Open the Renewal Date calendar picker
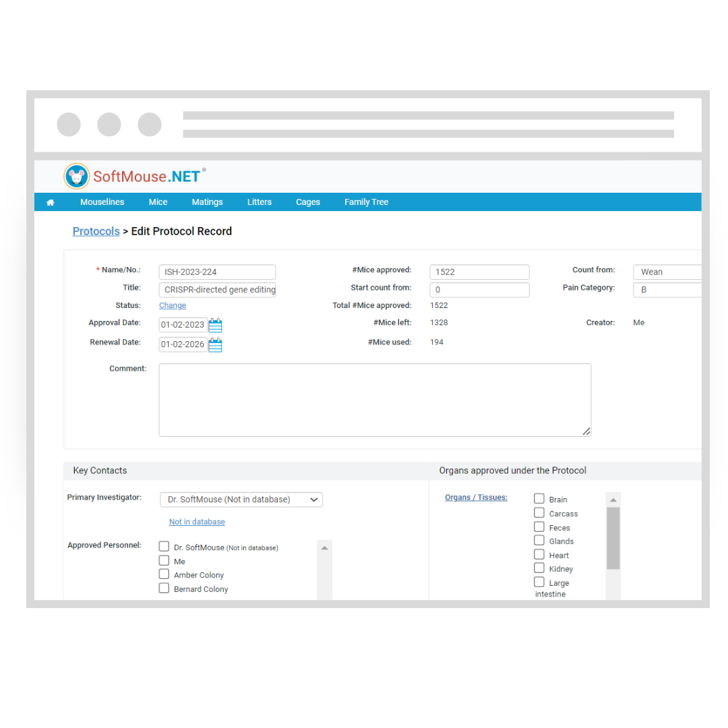728x728 pixels. tap(215, 344)
